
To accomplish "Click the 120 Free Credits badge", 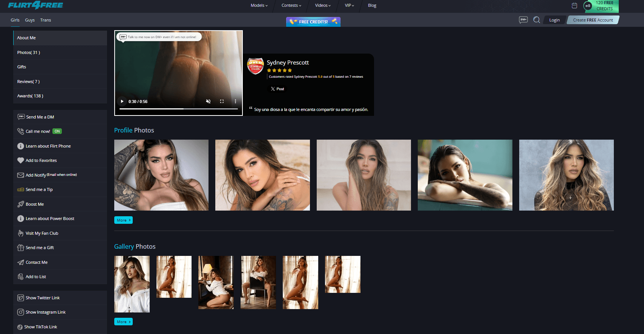I will pos(601,6).
